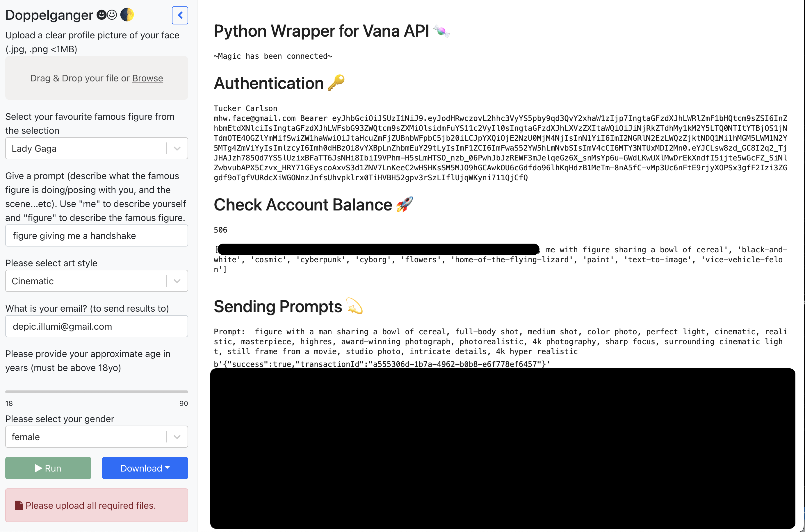Click the email input field

96,326
